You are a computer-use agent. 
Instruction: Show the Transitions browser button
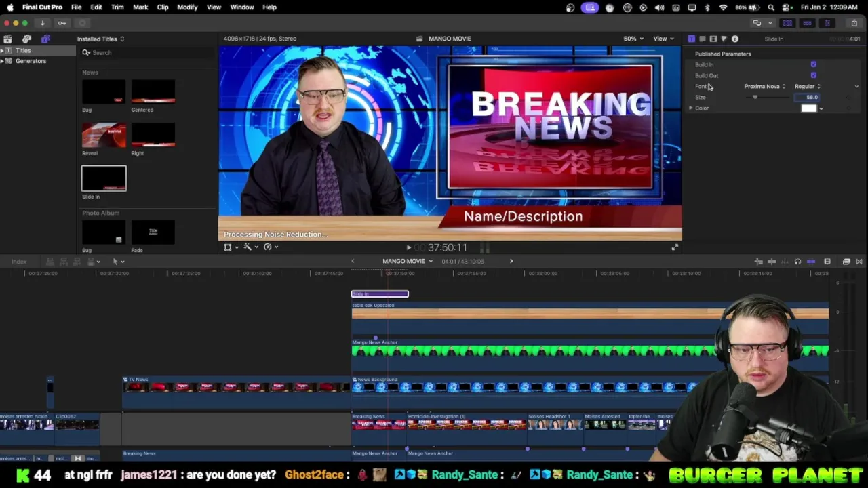point(859,262)
